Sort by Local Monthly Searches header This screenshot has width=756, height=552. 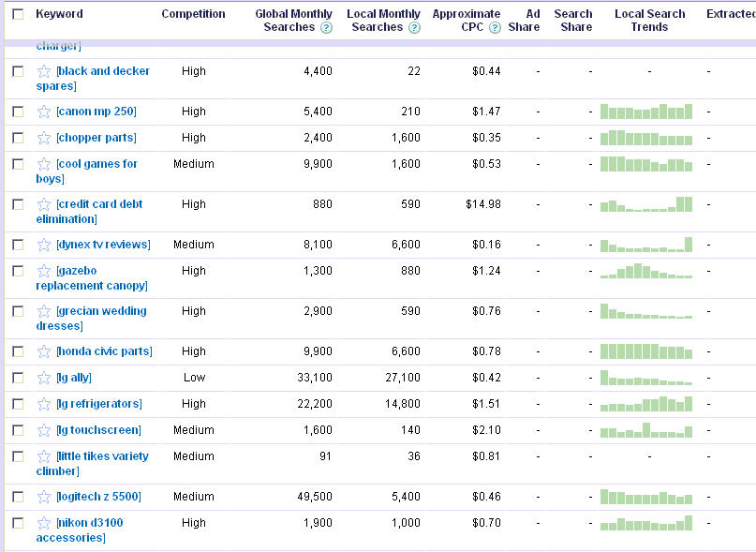coord(383,21)
